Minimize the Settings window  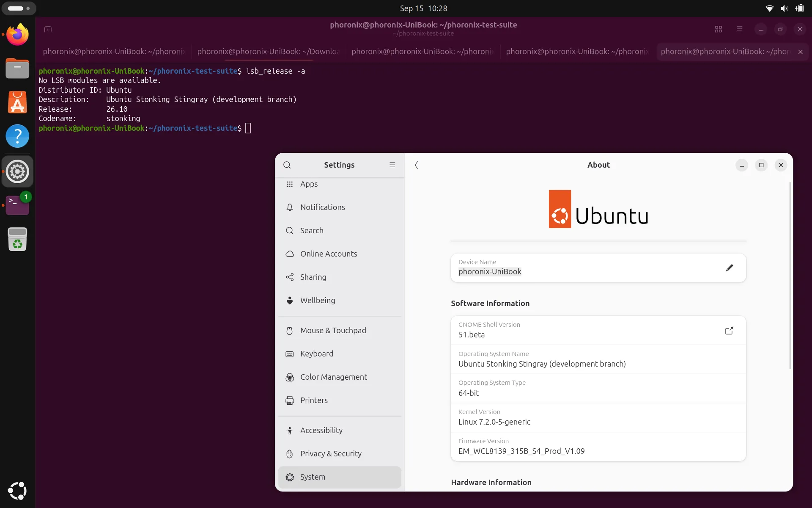(x=741, y=165)
